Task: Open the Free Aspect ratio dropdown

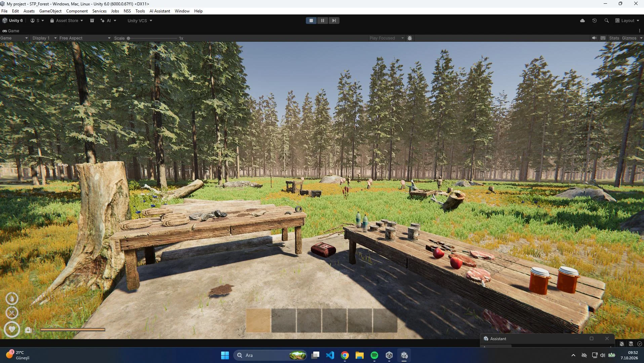Action: point(85,38)
